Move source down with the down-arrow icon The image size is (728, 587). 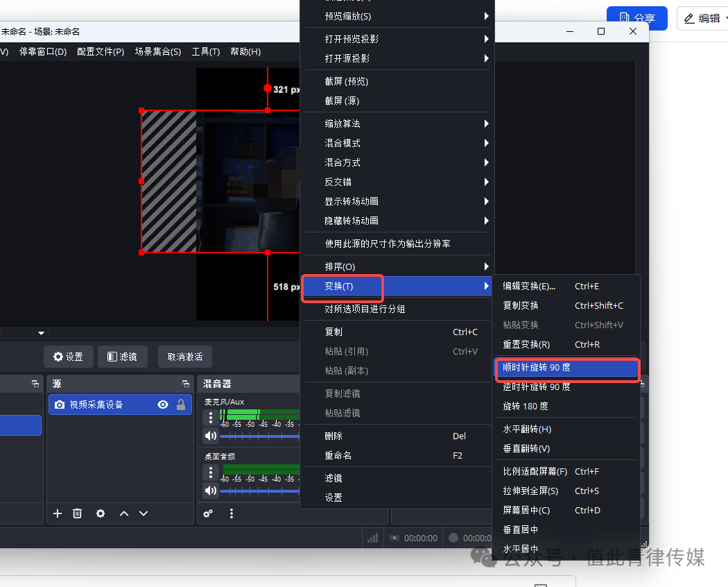click(x=144, y=513)
